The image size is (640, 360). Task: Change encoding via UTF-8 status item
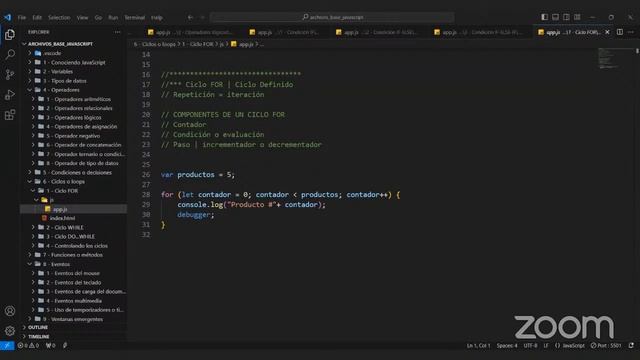tap(530, 345)
